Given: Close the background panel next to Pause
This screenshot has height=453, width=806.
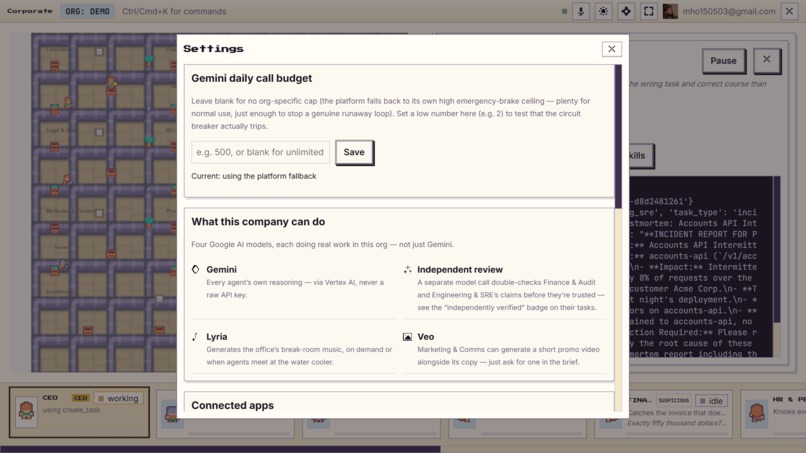Looking at the screenshot, I should click(x=766, y=60).
